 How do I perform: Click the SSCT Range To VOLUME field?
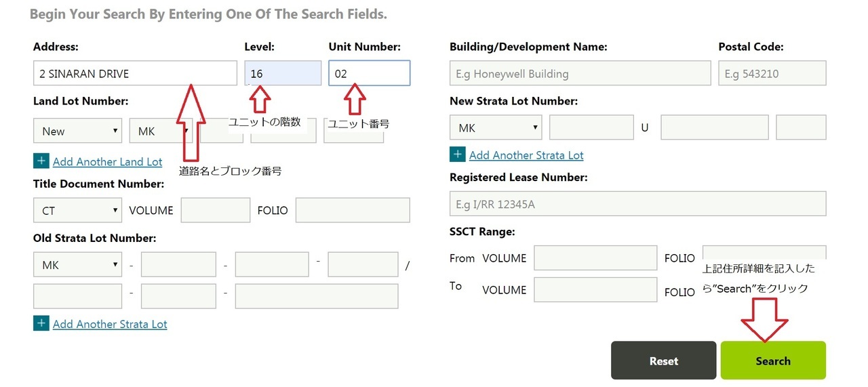[595, 289]
